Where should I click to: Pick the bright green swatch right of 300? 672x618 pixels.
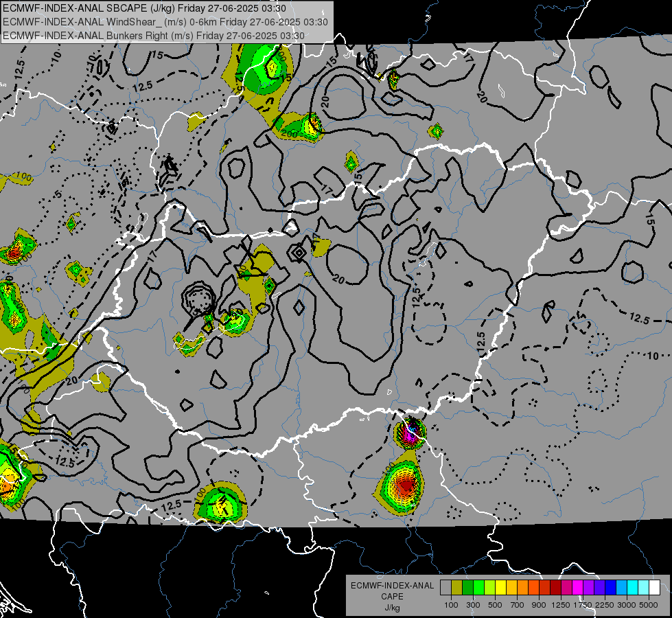478,587
